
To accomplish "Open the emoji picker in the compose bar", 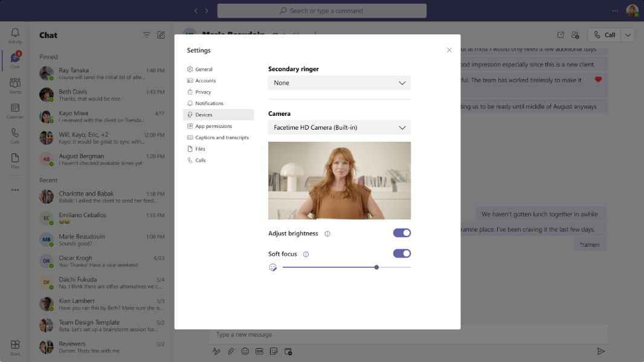I will [245, 351].
